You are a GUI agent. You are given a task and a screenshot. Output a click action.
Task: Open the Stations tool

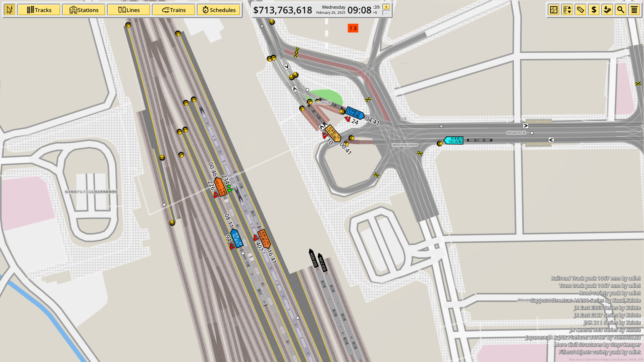[x=84, y=10]
